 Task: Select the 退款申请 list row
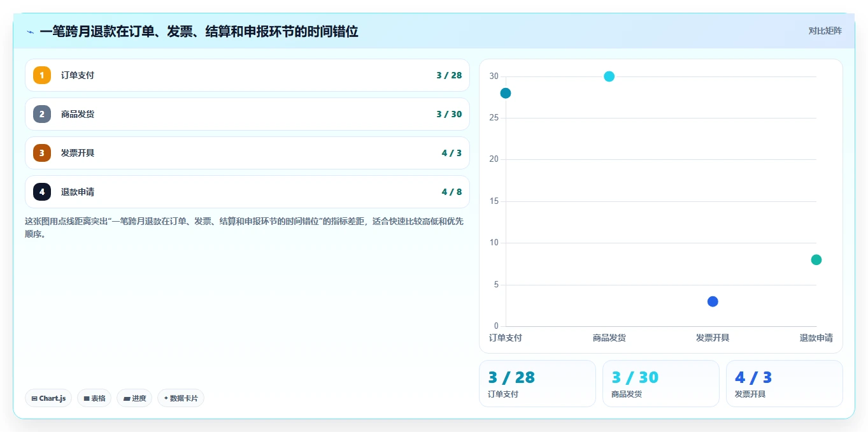(x=247, y=192)
